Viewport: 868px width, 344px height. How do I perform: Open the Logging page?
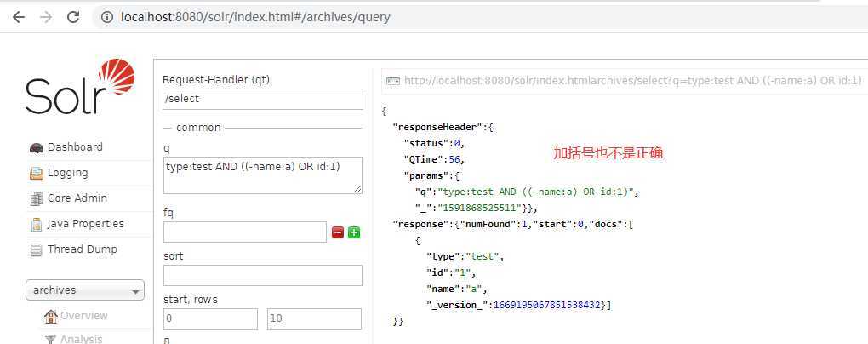(x=67, y=173)
